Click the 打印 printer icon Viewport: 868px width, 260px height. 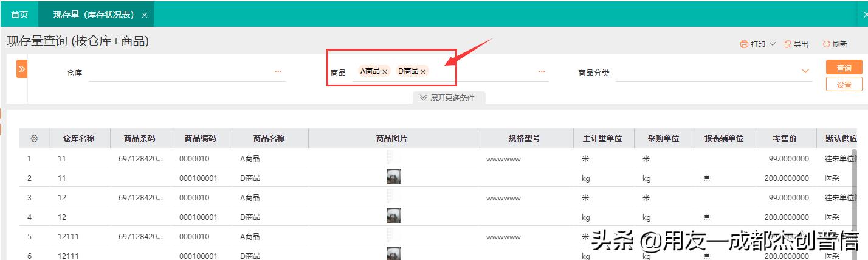tap(744, 44)
